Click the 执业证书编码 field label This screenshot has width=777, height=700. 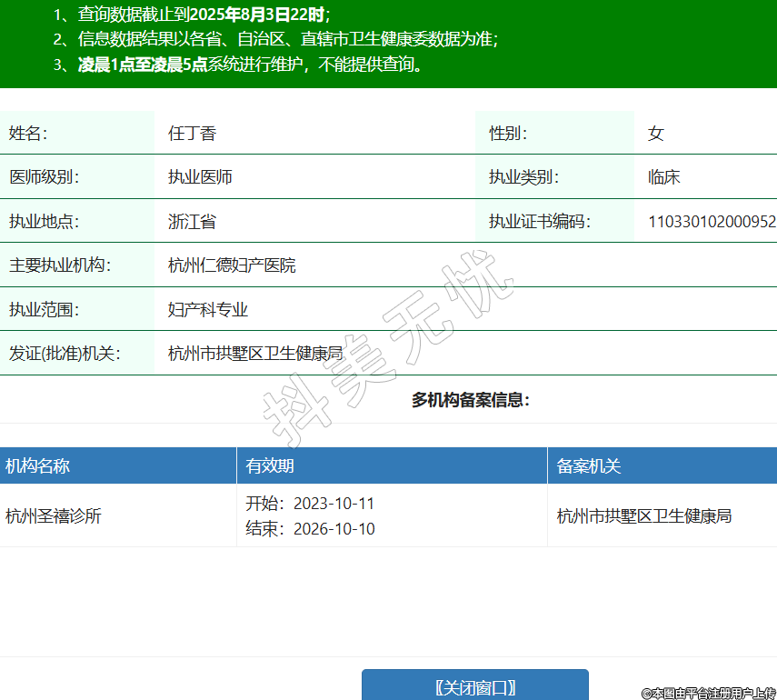tap(540, 221)
